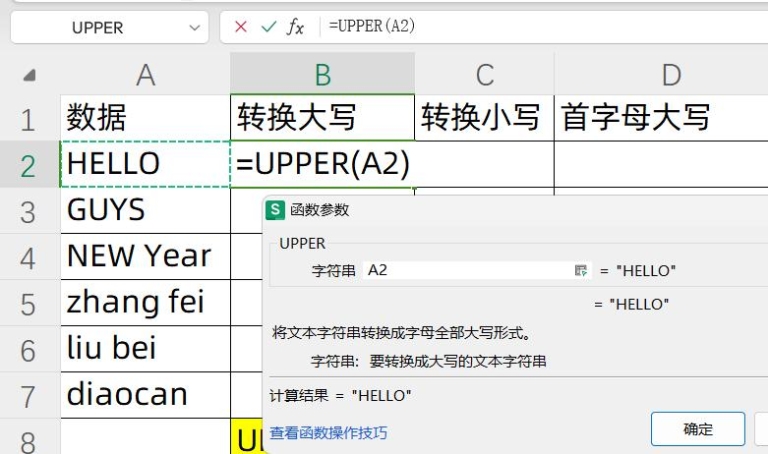Click cell D1 containing 首字母大写
The image size is (768, 454).
coord(661,118)
